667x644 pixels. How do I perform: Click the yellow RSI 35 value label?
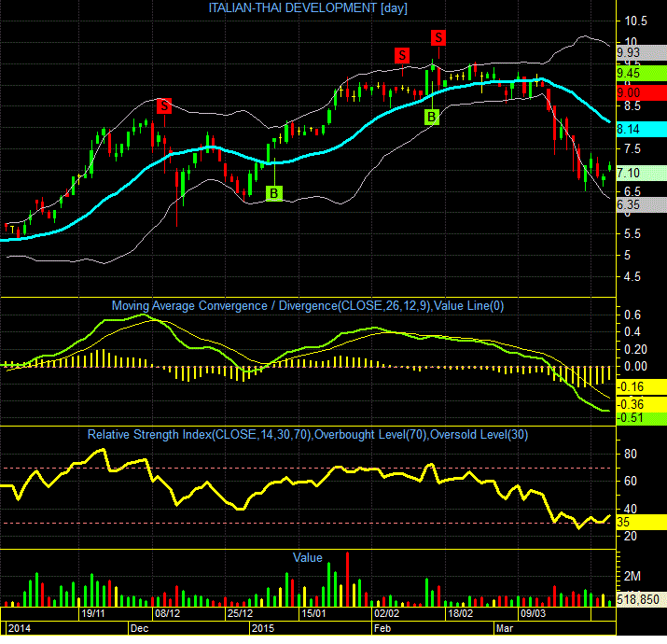point(642,522)
